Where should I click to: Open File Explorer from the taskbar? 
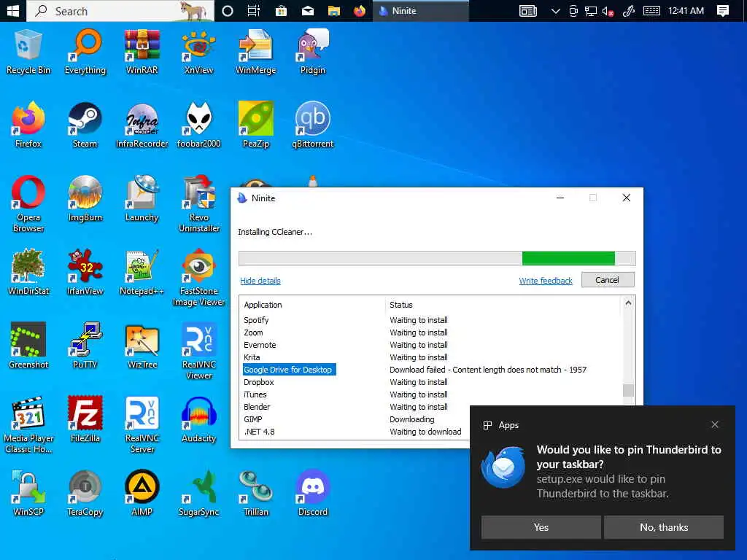click(x=334, y=11)
